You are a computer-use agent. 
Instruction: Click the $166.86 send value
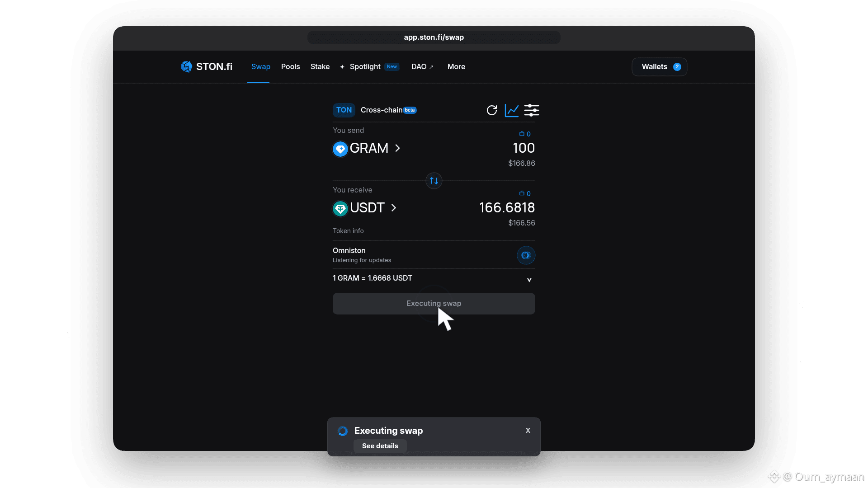point(522,163)
